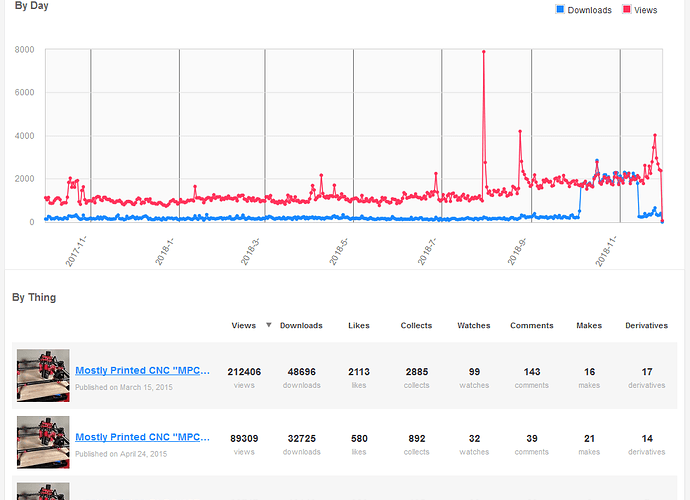Click the 32 watches value
This screenshot has width=690, height=500.
coord(474,438)
